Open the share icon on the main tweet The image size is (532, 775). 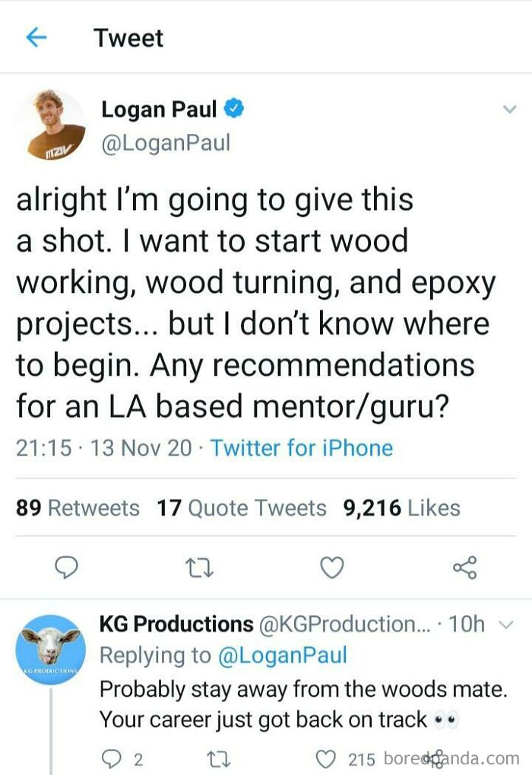464,566
